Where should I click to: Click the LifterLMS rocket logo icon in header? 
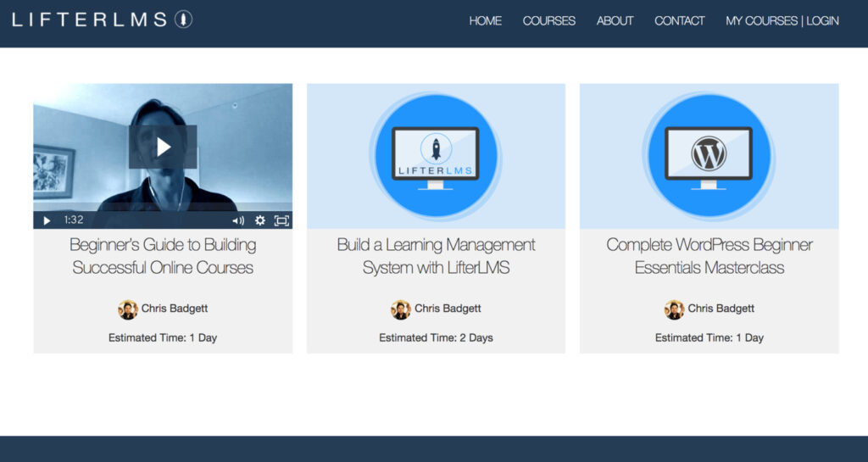tap(183, 19)
